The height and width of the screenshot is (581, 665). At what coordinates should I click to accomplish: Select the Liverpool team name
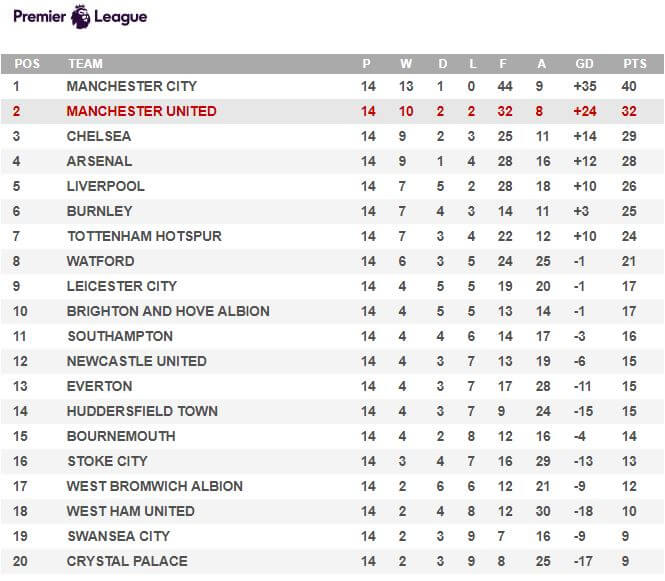click(x=105, y=186)
